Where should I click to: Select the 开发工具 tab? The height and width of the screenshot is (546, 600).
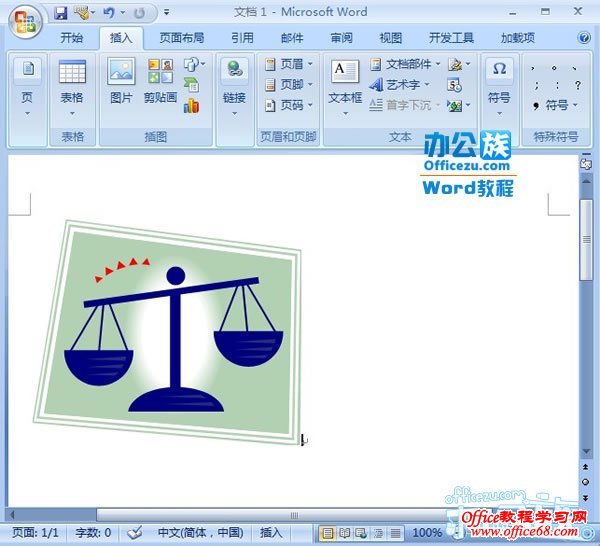[451, 37]
